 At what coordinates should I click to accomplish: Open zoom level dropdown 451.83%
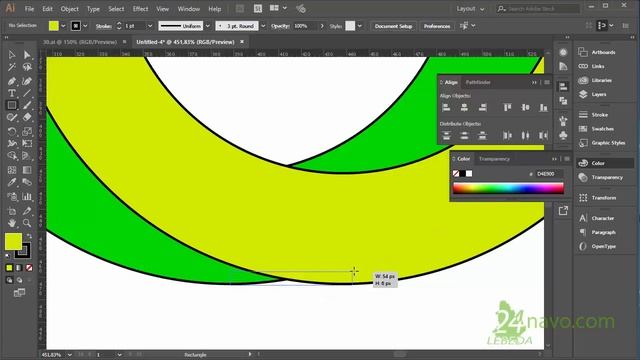click(x=70, y=355)
